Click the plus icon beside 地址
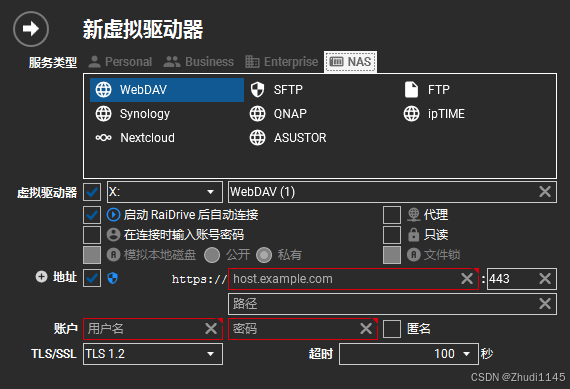Image resolution: width=570 pixels, height=389 pixels. (x=41, y=277)
